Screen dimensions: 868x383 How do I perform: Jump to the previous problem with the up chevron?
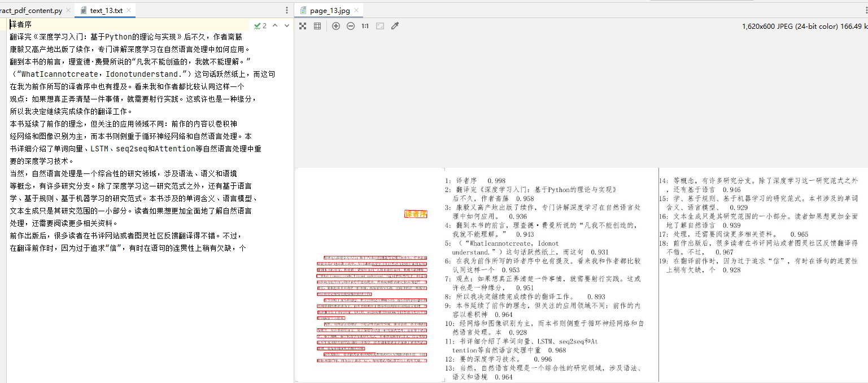point(275,25)
